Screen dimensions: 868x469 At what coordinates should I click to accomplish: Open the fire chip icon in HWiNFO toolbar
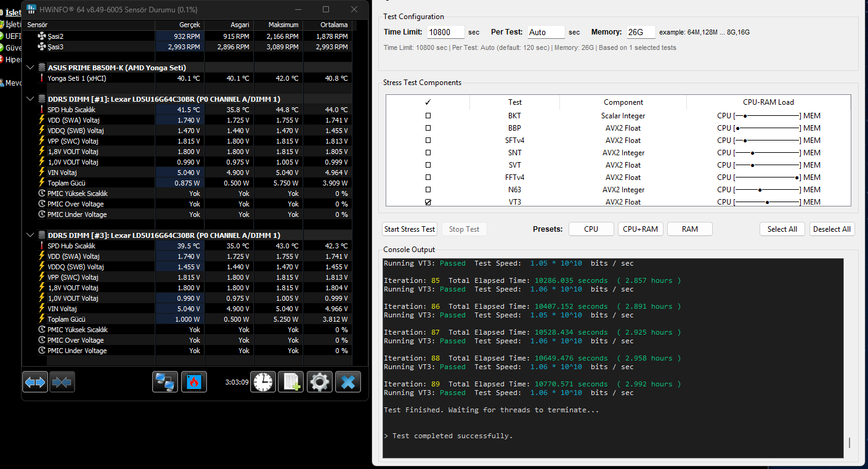[194, 382]
